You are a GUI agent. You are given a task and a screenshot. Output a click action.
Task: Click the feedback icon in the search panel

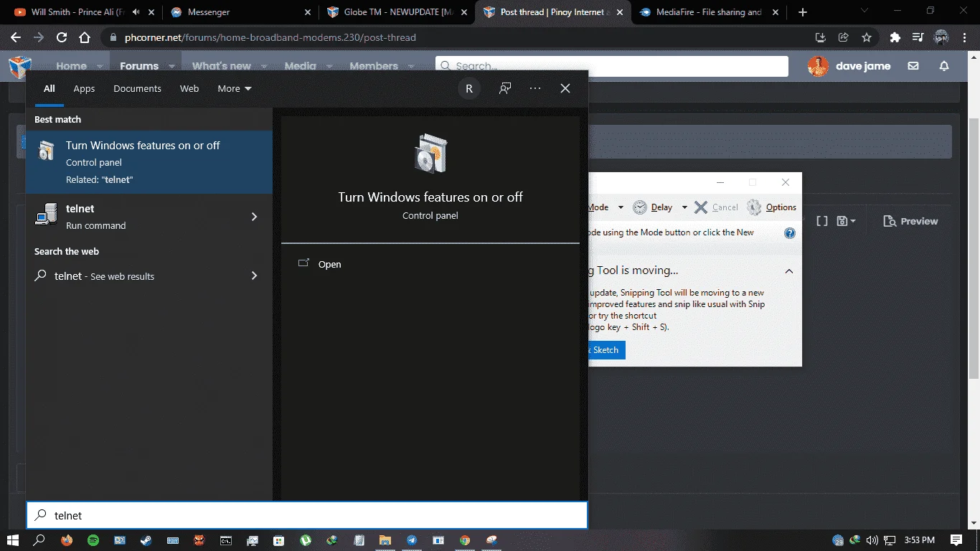pos(505,88)
